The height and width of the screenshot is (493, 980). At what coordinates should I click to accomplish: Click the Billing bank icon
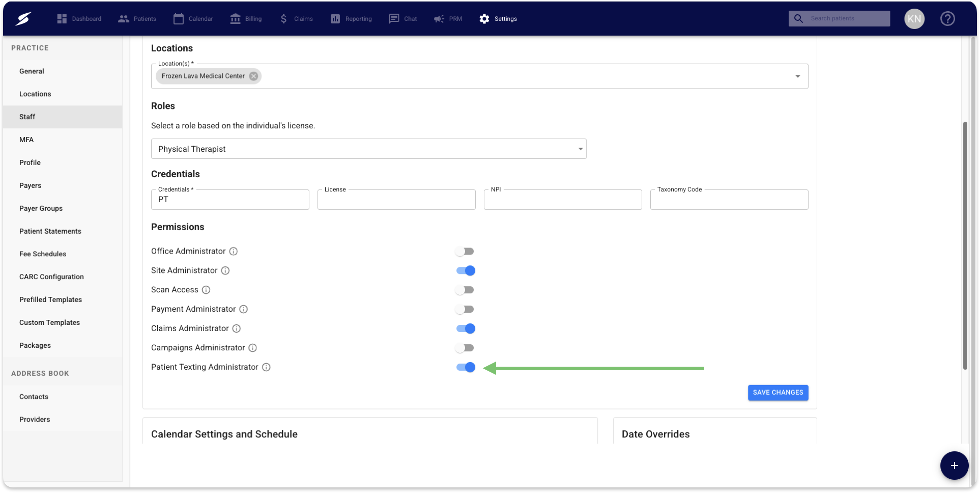tap(235, 19)
